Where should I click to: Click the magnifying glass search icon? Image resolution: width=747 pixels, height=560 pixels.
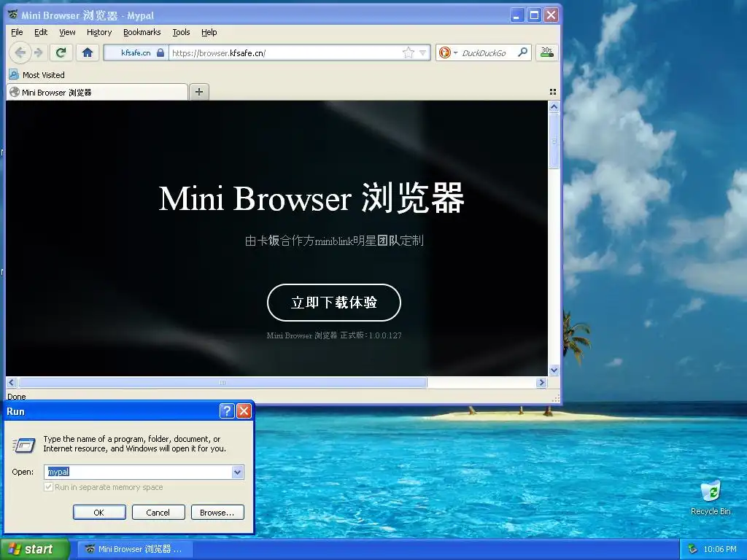(522, 52)
